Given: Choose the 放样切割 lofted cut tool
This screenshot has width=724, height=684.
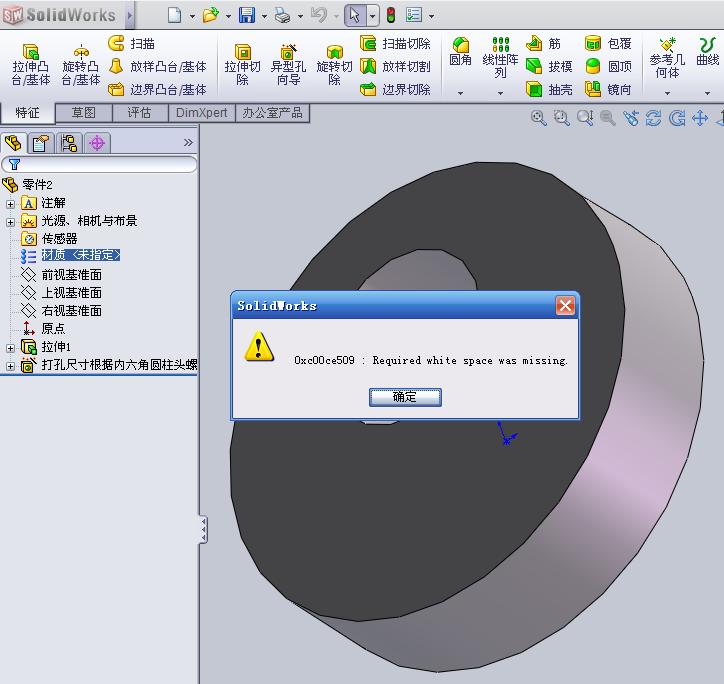Looking at the screenshot, I should tap(395, 67).
